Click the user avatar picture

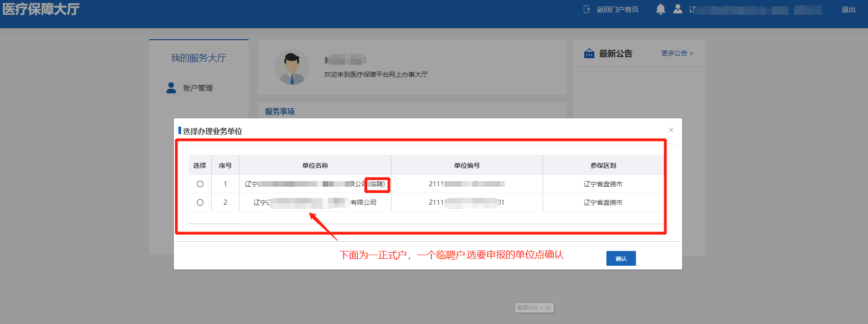click(292, 67)
